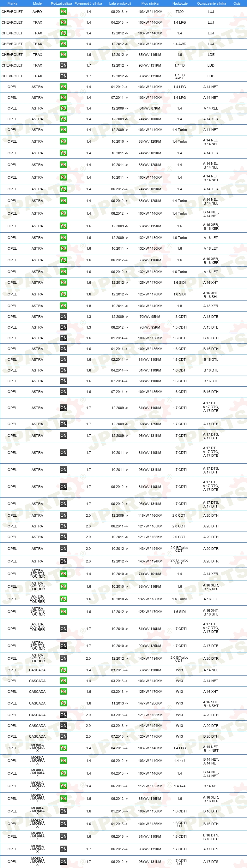Click the petrol icon in the TRAX 1.4 AWD row

pyautogui.click(x=63, y=44)
